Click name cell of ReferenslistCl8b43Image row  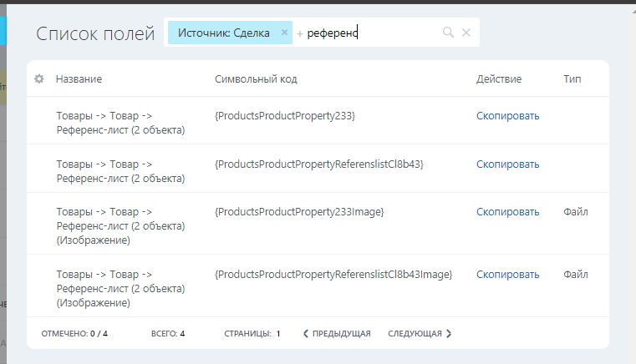[x=120, y=289]
